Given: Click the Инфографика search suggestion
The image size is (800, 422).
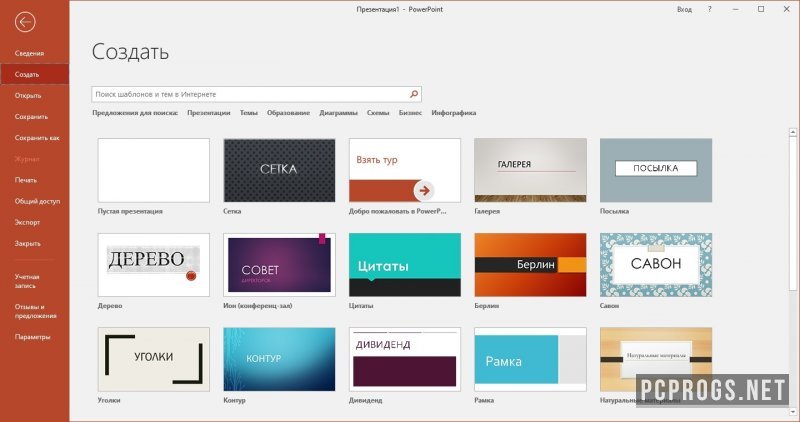Looking at the screenshot, I should coord(454,113).
